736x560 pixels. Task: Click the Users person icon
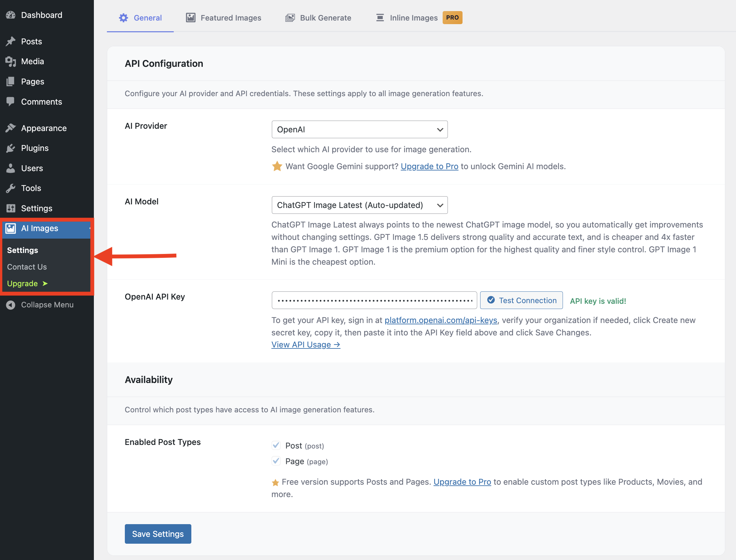11,168
